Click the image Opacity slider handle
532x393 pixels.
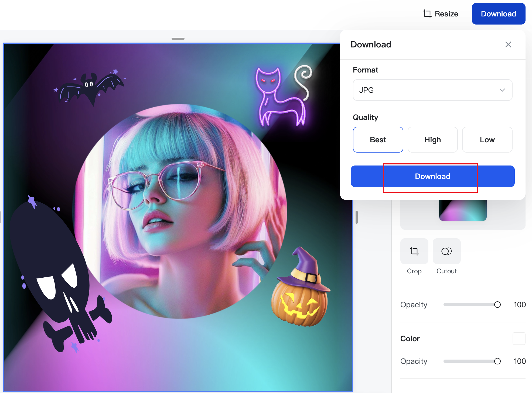coord(497,305)
